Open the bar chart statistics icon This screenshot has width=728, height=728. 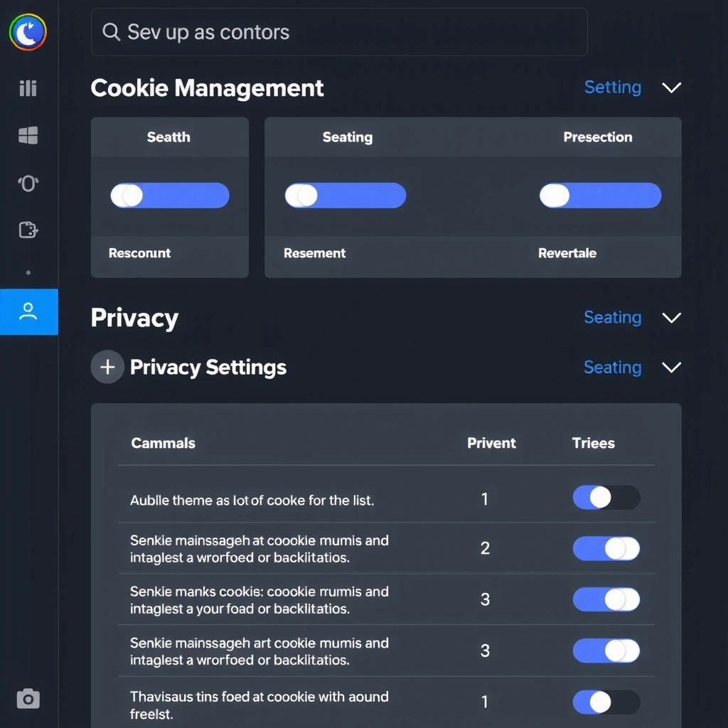coord(27,87)
